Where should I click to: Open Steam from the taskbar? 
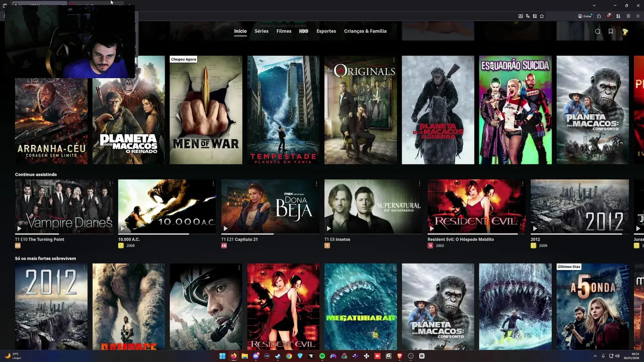coord(278,356)
